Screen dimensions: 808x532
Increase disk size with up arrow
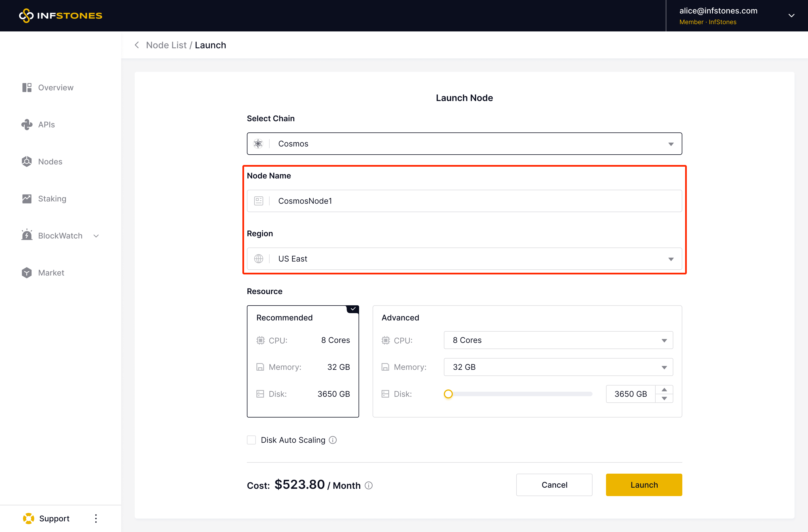click(664, 389)
